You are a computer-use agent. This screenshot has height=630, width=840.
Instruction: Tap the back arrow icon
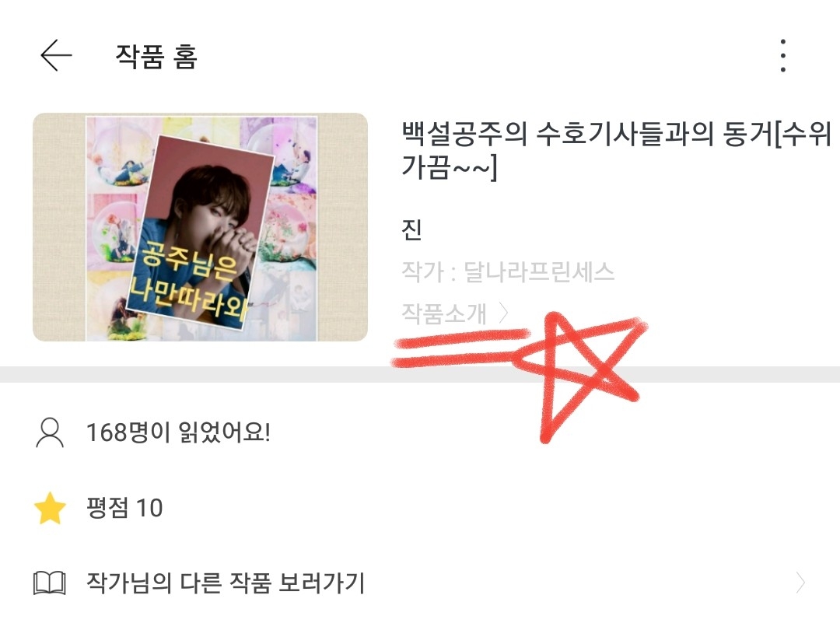tap(56, 55)
